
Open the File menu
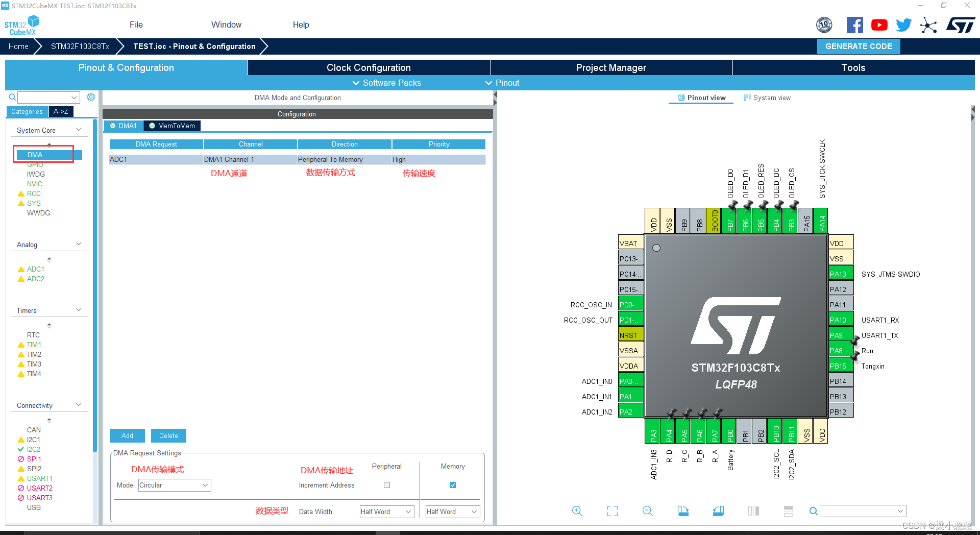(x=136, y=25)
